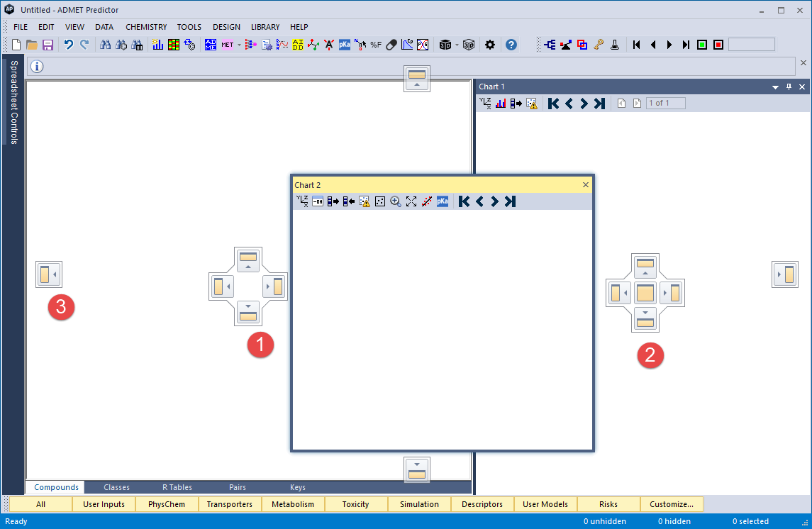Click the heat map grid icon
The width and height of the screenshot is (812, 529).
coord(174,45)
